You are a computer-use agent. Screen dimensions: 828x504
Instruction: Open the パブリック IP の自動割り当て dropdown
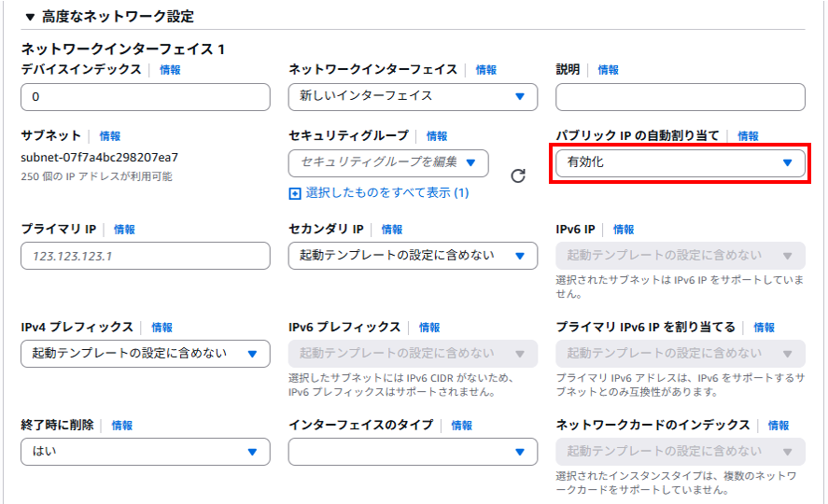click(681, 163)
